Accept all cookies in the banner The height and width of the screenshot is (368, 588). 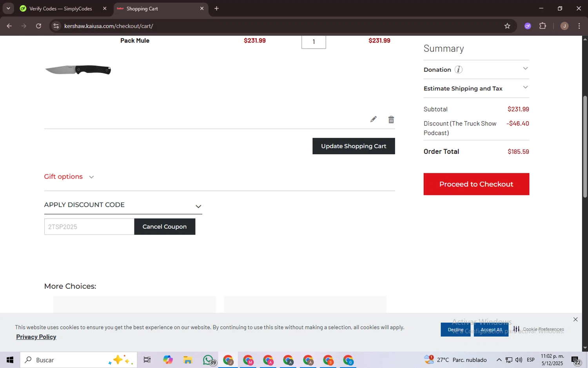(491, 330)
